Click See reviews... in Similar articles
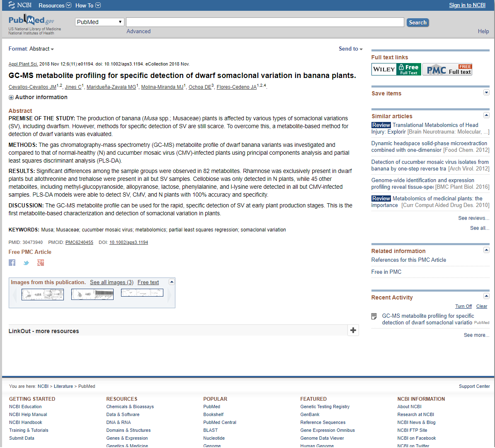This screenshot has width=495, height=448. [473, 218]
